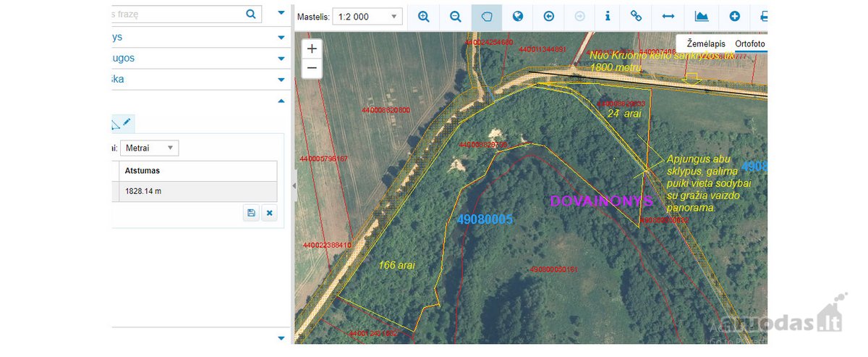Click the map plus zoom button
The width and height of the screenshot is (868, 357).
pos(312,49)
